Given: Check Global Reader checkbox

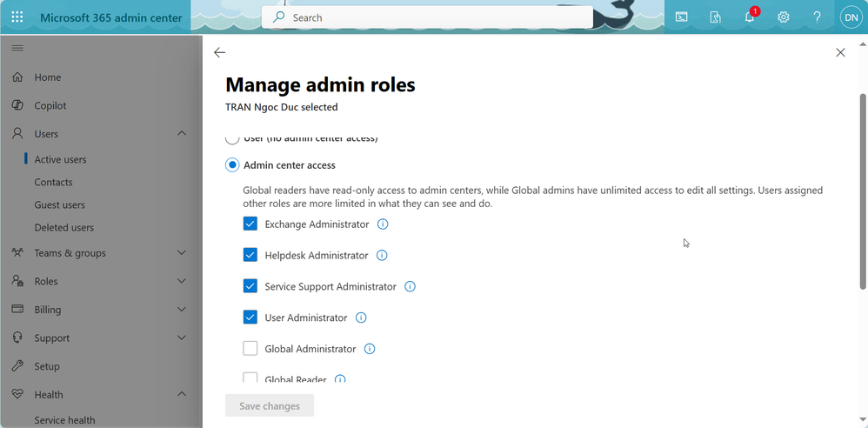Looking at the screenshot, I should 250,378.
